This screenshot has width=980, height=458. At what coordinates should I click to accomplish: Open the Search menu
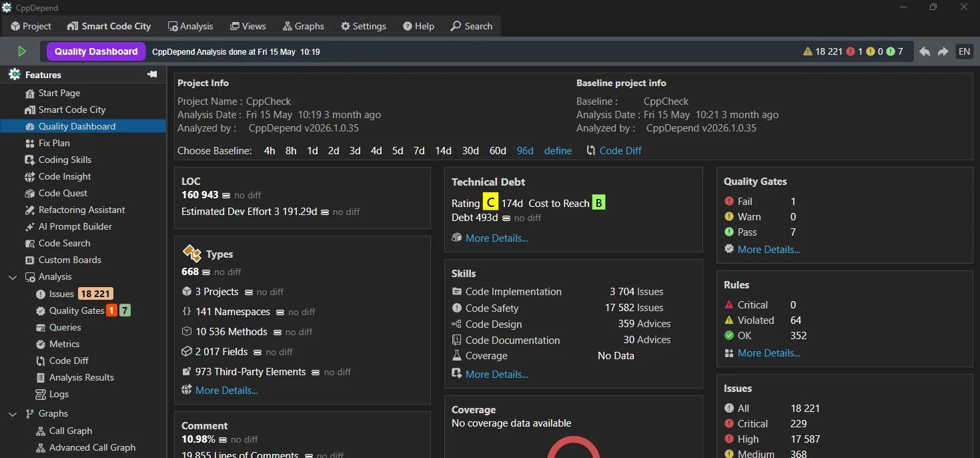click(471, 26)
